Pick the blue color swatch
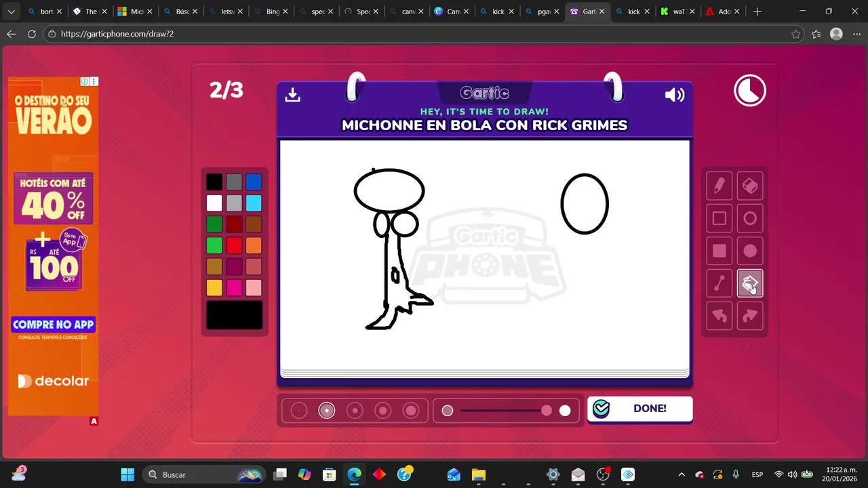The height and width of the screenshot is (488, 868). coord(254,182)
